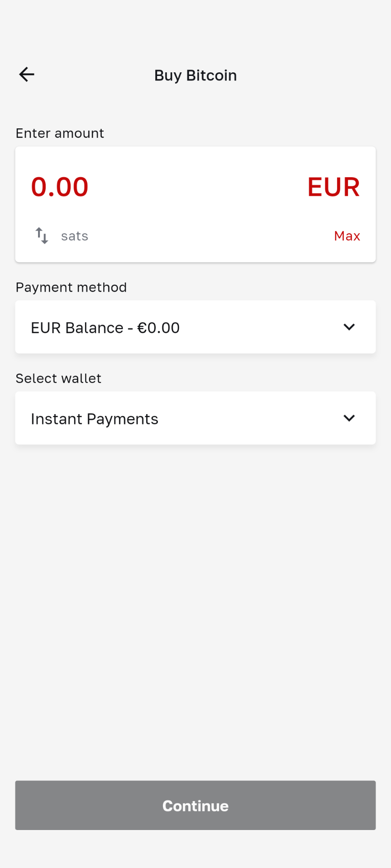The height and width of the screenshot is (868, 391).
Task: Tap the red EUR currency label
Action: (x=334, y=187)
